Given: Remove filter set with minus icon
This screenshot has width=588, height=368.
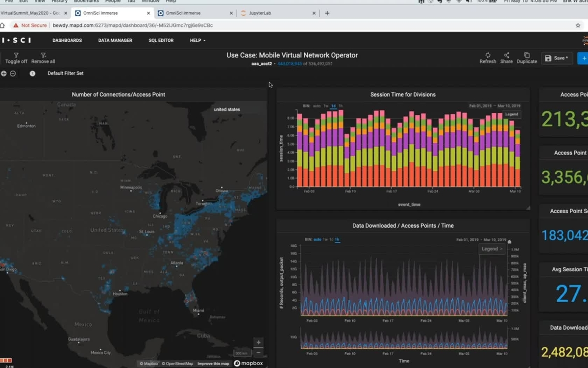Looking at the screenshot, I should [x=13, y=74].
